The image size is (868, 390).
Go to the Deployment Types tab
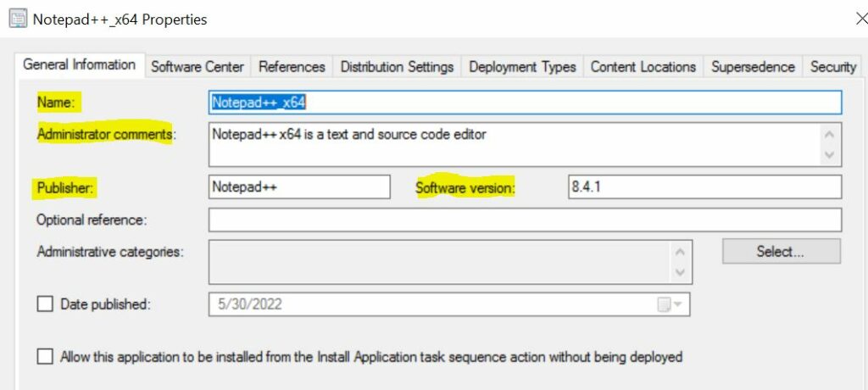522,67
